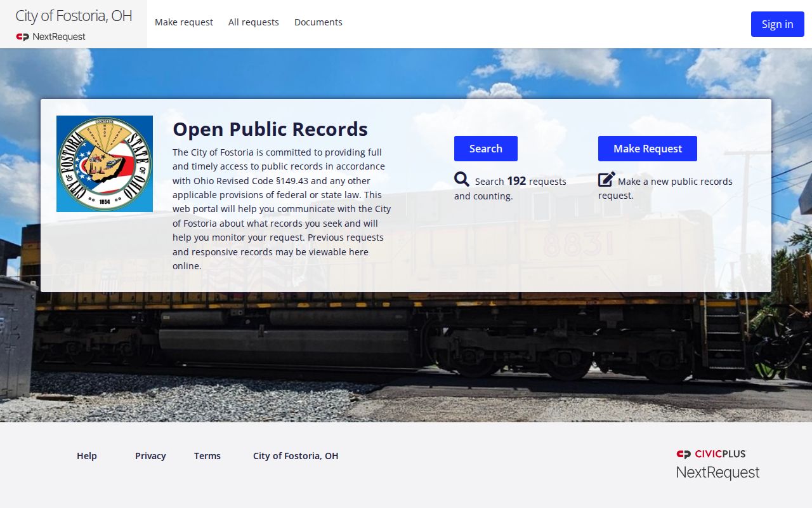Open the All requests menu item

click(x=254, y=22)
